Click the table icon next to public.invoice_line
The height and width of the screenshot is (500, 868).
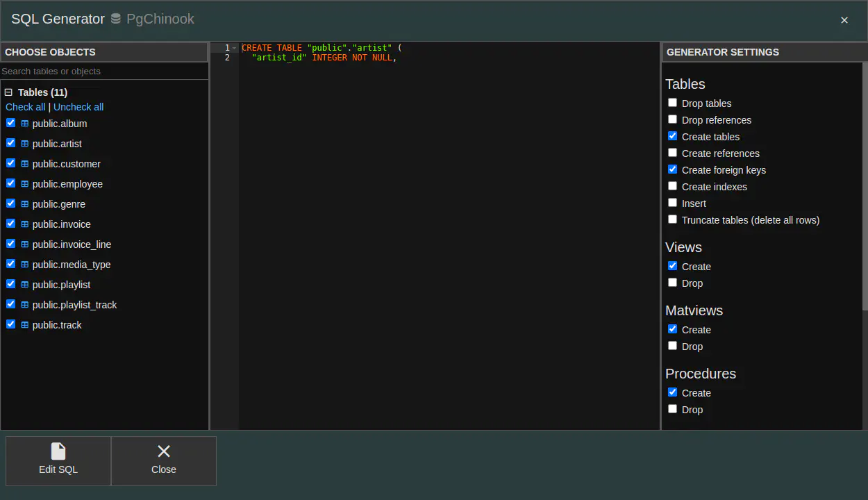click(x=25, y=244)
